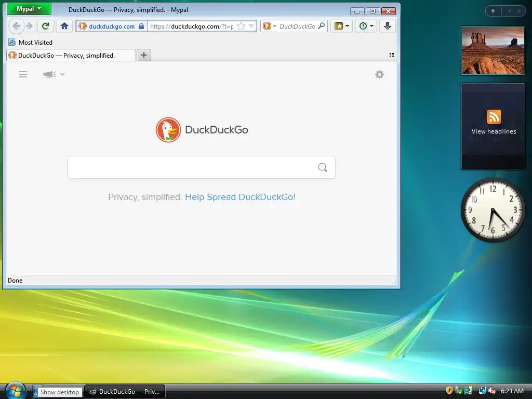Select the DuckDuckGo — Privacy, simplified tab
Viewport: 532px width, 399px height.
pyautogui.click(x=71, y=55)
